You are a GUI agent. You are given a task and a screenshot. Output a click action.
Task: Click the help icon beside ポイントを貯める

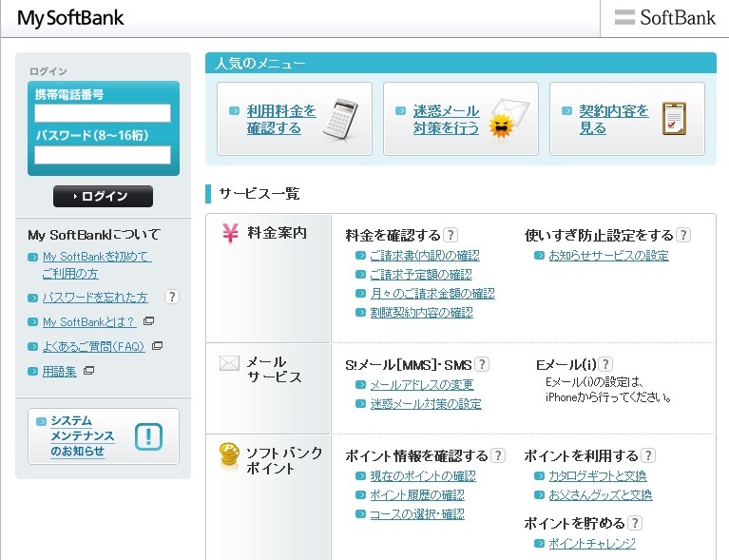click(x=635, y=523)
